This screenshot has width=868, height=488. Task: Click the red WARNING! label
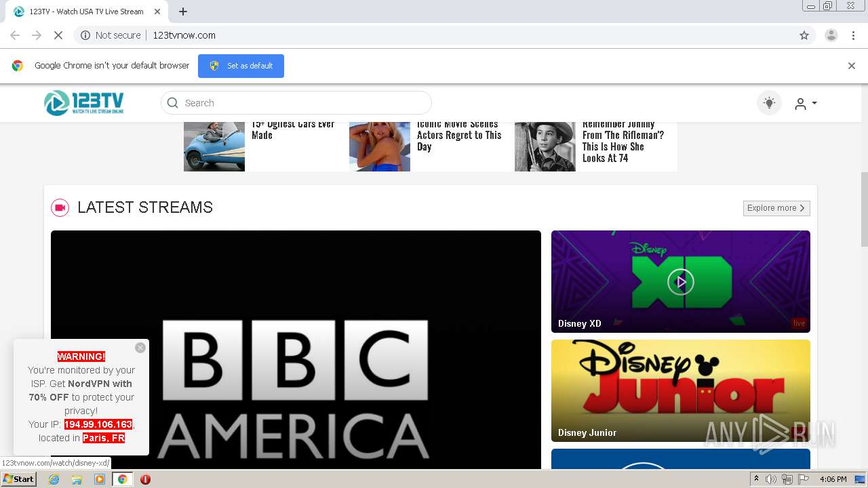point(81,357)
